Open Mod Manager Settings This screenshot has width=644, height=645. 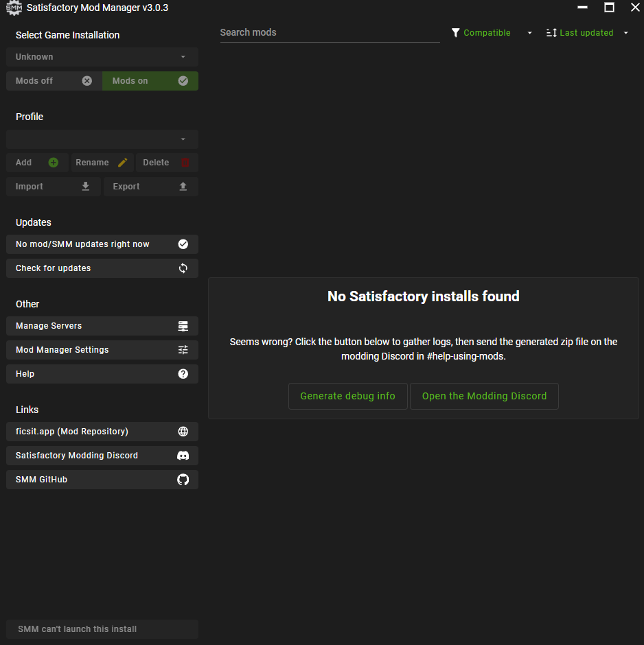(102, 350)
